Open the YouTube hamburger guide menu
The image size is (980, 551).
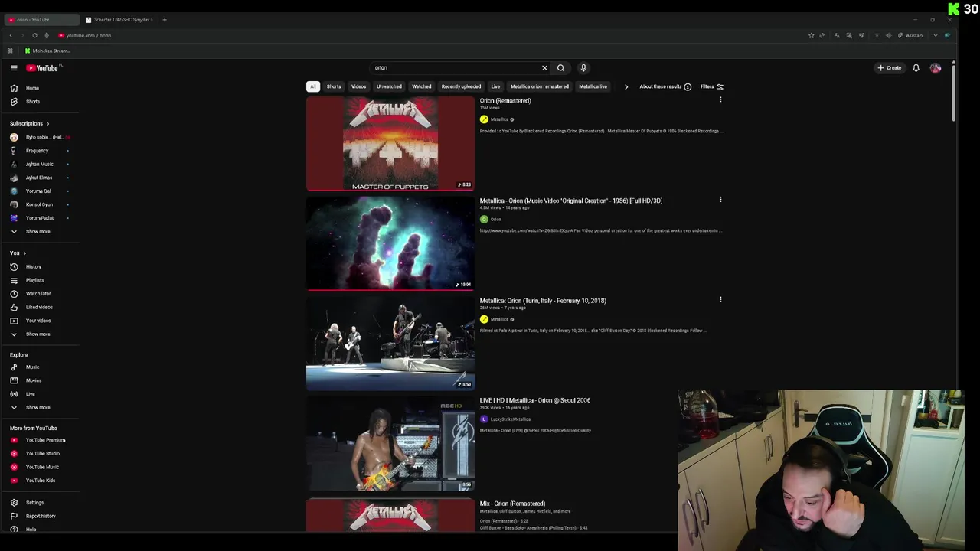point(14,68)
